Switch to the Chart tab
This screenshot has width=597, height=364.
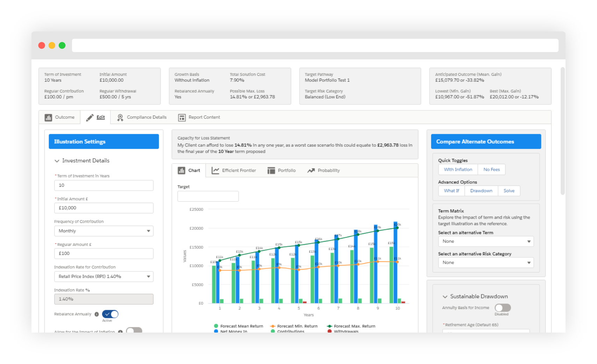(x=189, y=170)
